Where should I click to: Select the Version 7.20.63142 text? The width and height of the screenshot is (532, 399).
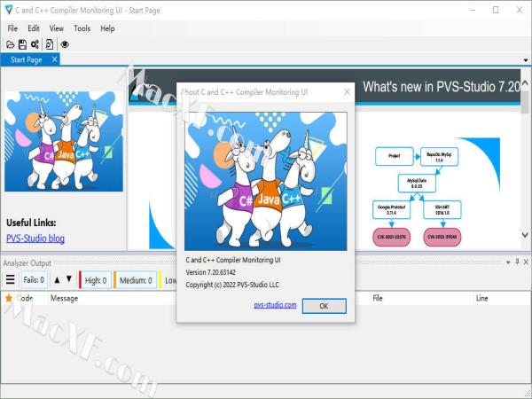(211, 272)
